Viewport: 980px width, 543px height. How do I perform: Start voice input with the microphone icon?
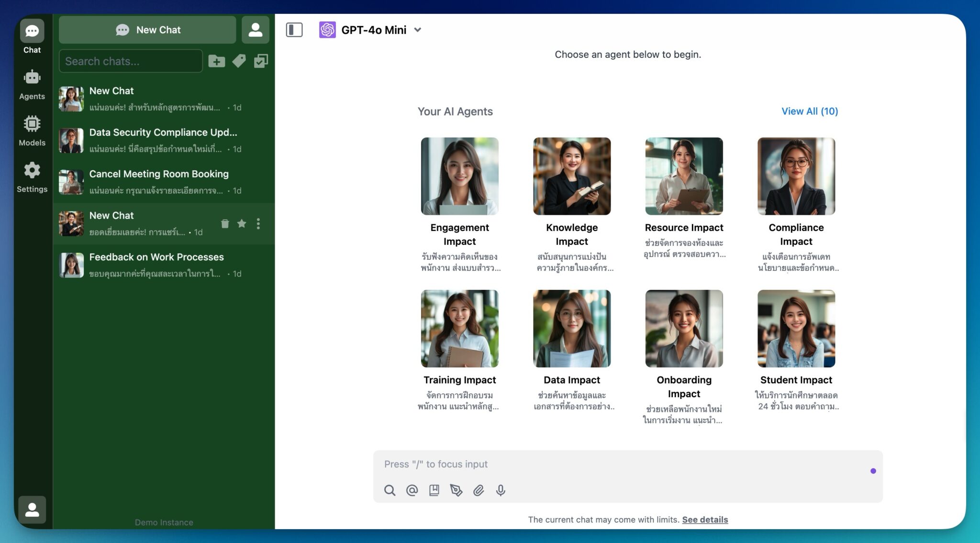pyautogui.click(x=501, y=490)
